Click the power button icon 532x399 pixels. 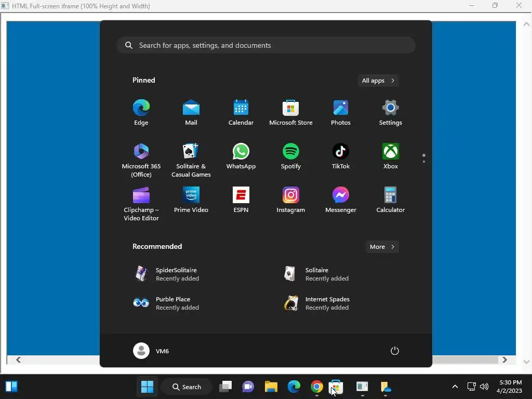click(395, 351)
